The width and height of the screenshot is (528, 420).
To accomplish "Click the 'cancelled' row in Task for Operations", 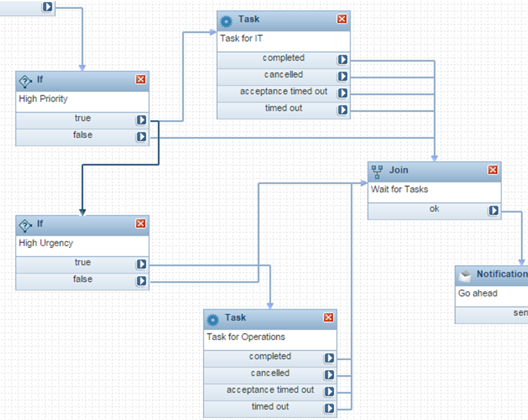I will click(x=270, y=373).
